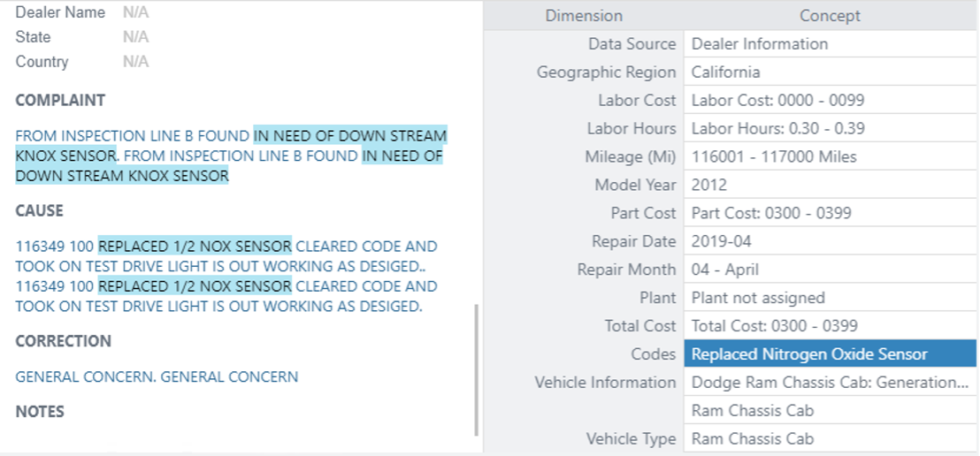
Task: Click the Labor Cost: 0000 - 0099 cell
Action: click(x=830, y=101)
